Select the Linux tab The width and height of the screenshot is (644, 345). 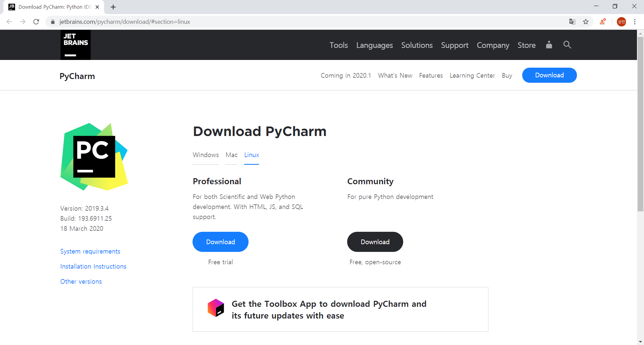click(x=252, y=155)
